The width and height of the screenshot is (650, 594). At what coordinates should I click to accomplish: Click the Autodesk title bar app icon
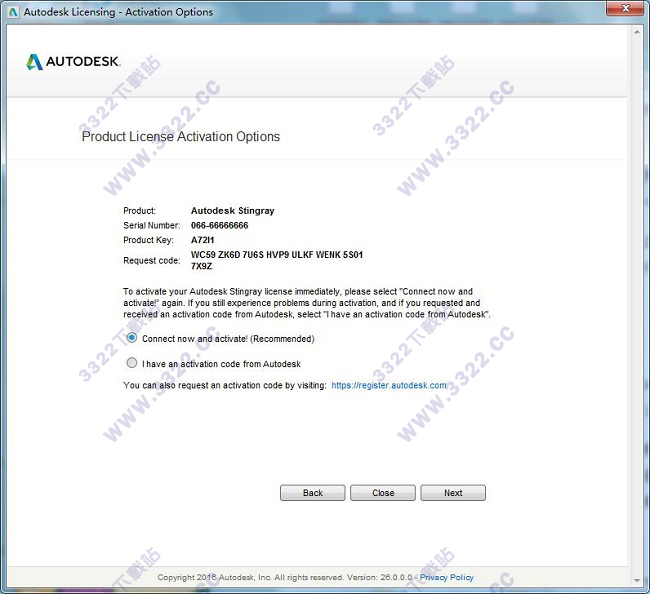point(13,12)
